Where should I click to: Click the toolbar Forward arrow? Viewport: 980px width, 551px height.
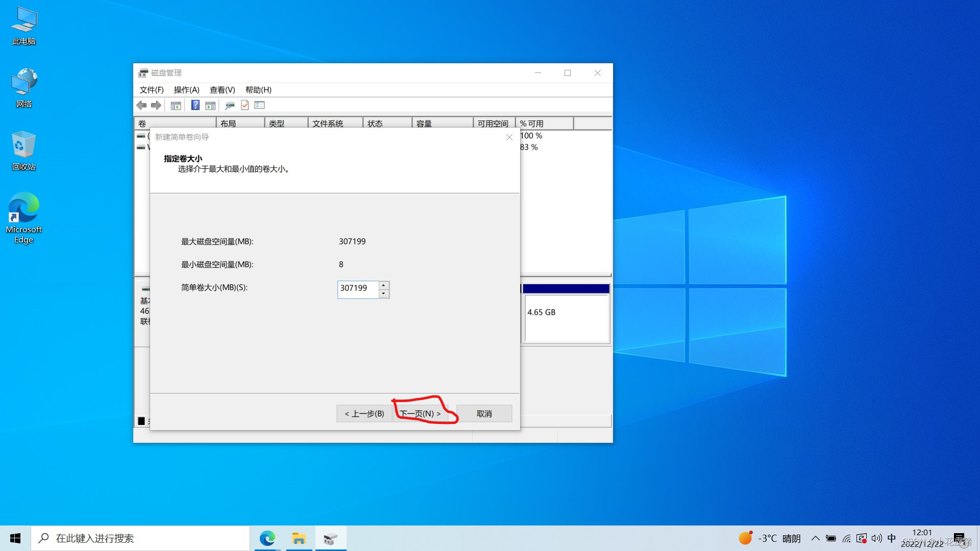tap(156, 105)
